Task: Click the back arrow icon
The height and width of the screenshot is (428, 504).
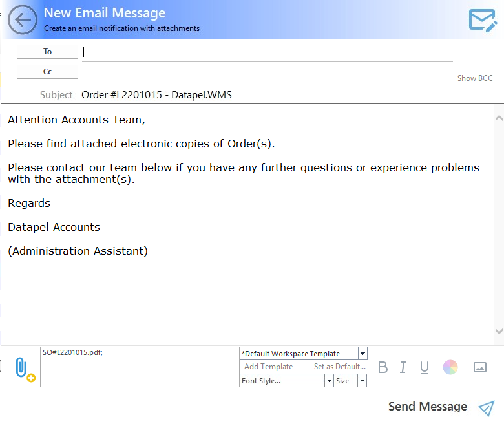Action: pyautogui.click(x=23, y=20)
